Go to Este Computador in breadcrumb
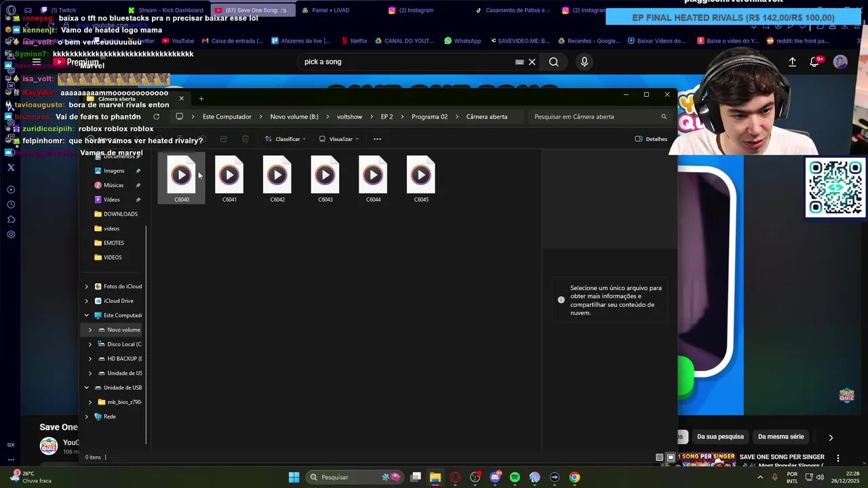Screen dimensions: 868x488 click(226, 117)
